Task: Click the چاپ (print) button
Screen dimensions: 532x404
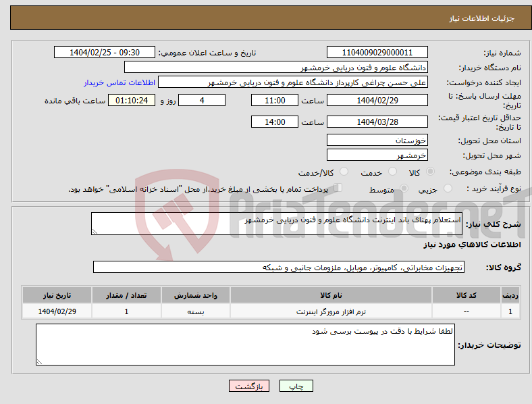Action: (x=296, y=386)
